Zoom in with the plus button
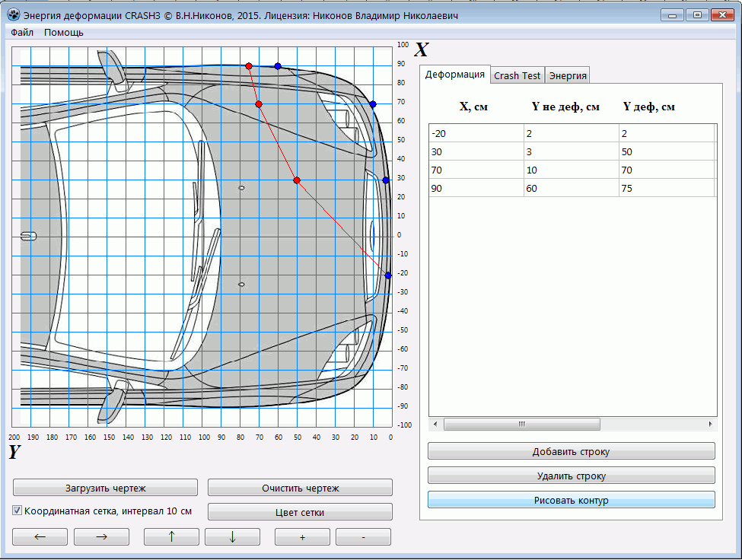Screen dimensions: 742x560 pyautogui.click(x=302, y=537)
